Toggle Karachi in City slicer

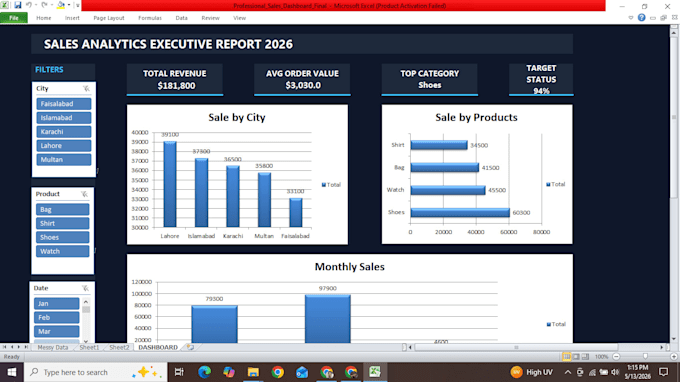64,131
